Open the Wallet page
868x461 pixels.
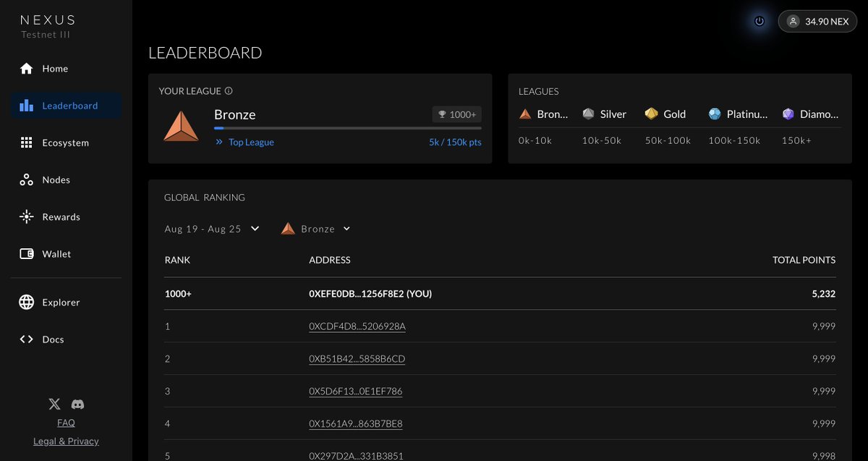pos(66,254)
